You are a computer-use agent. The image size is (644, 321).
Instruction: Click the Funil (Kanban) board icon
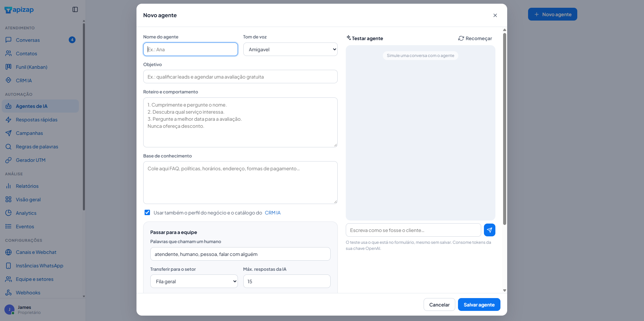click(x=8, y=67)
